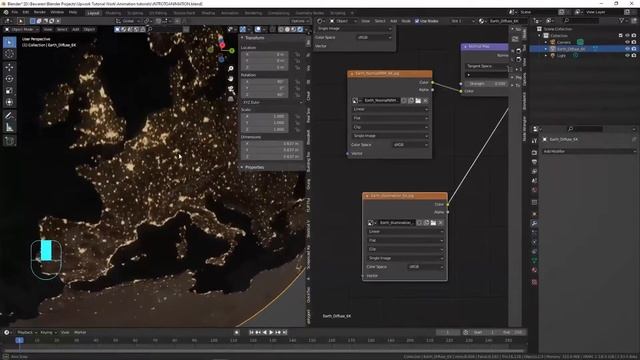Viewport: 640px width, 360px height.
Task: Select the Select Box tool
Action: (9, 42)
